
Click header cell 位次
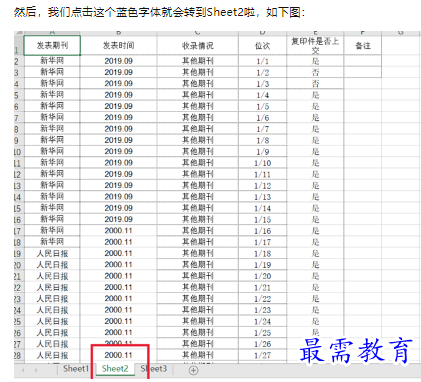tap(262, 45)
